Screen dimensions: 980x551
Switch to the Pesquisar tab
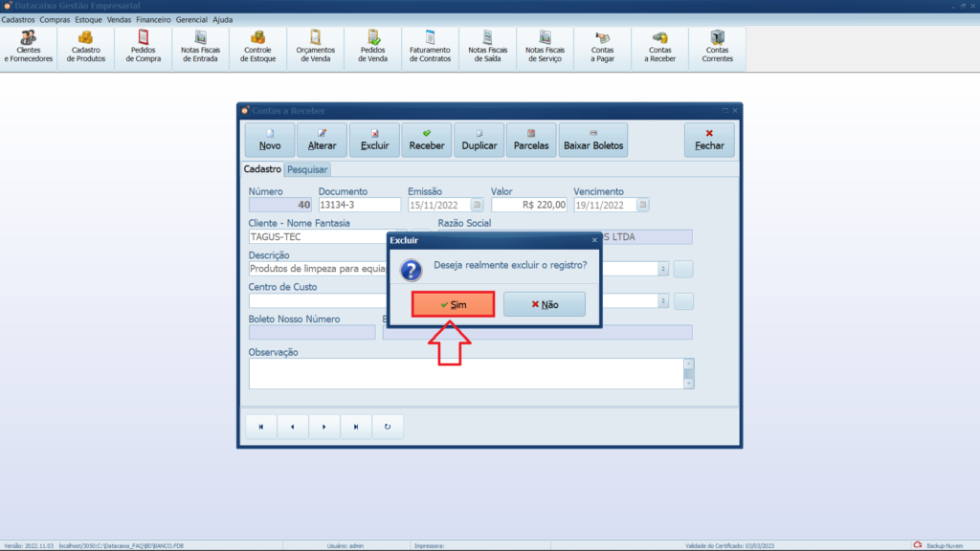pyautogui.click(x=307, y=169)
